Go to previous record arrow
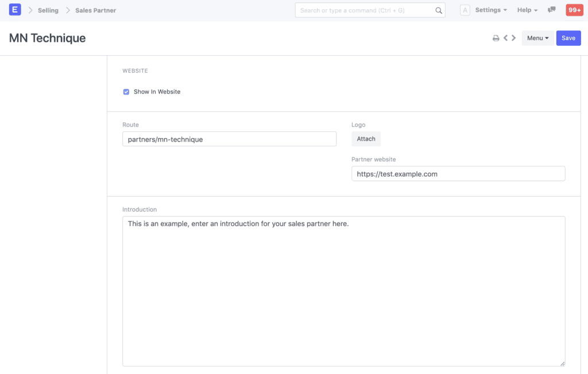Viewport: 588px width, 374px height. (x=505, y=38)
